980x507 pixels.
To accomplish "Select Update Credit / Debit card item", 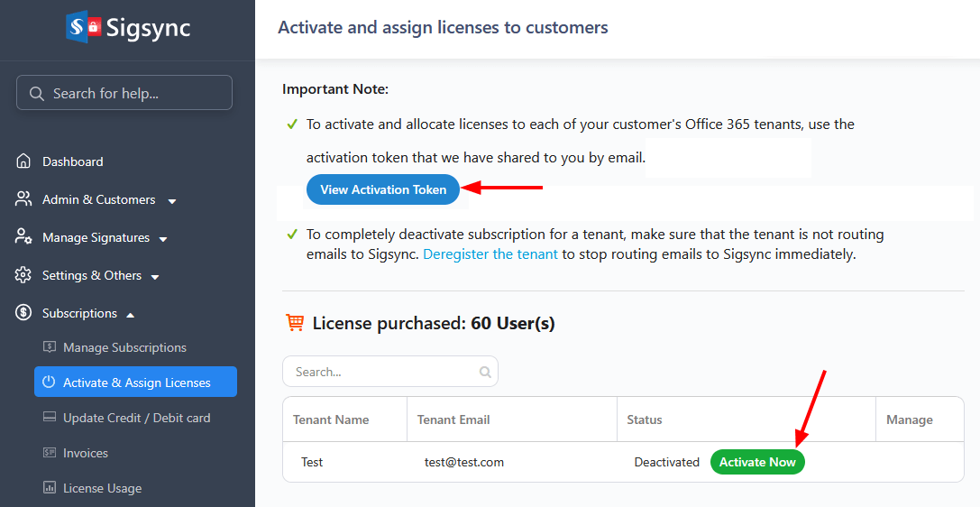I will coord(136,418).
